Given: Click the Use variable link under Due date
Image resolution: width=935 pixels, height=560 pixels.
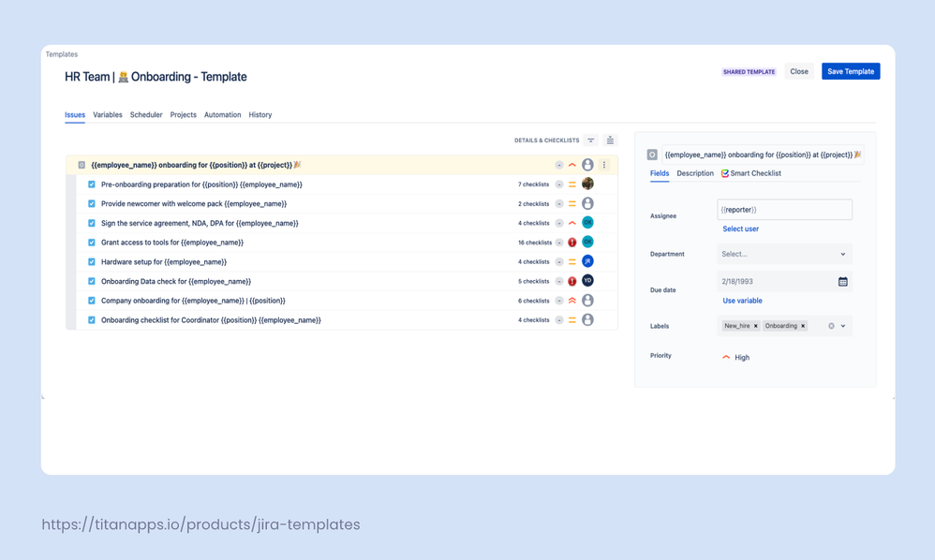Looking at the screenshot, I should [742, 301].
